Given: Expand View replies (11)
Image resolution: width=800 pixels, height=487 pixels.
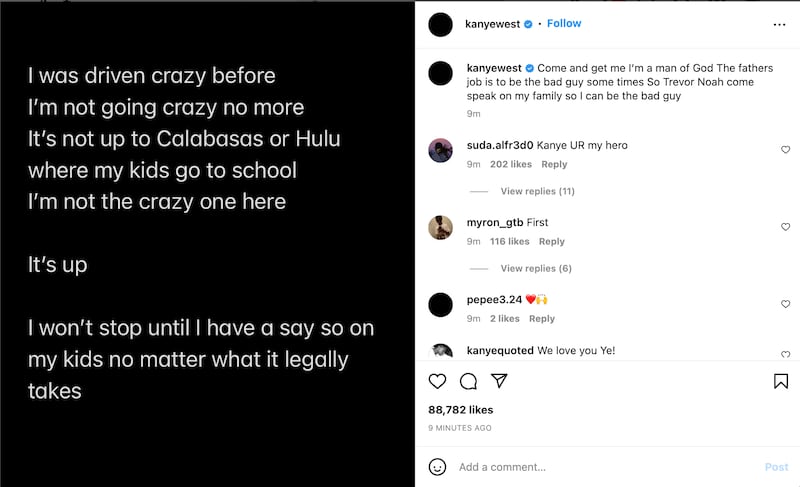Looking at the screenshot, I should click(x=537, y=191).
